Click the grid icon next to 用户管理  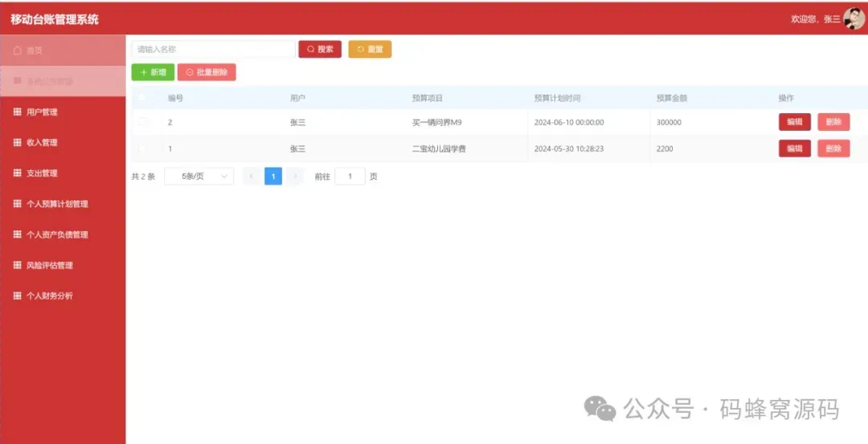click(17, 112)
